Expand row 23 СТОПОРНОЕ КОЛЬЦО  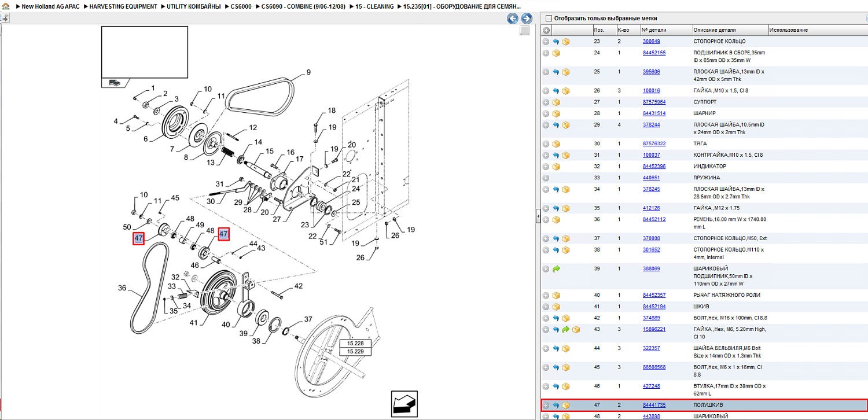pos(546,42)
